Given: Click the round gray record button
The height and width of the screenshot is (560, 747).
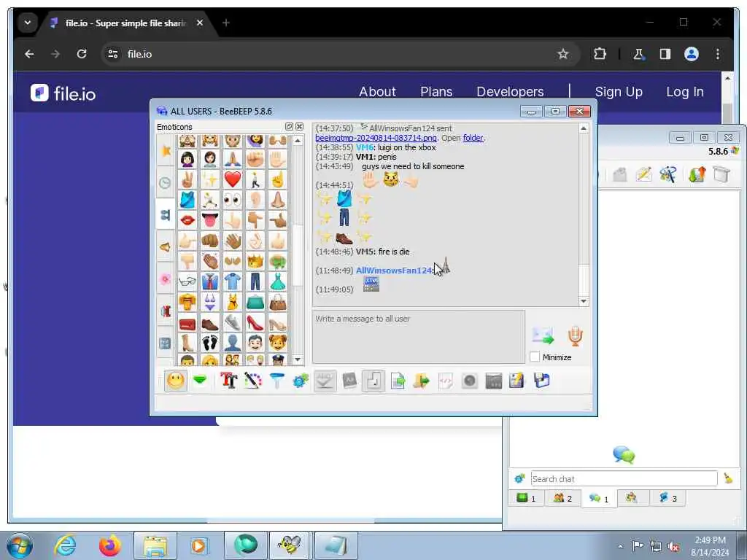Looking at the screenshot, I should (x=470, y=381).
